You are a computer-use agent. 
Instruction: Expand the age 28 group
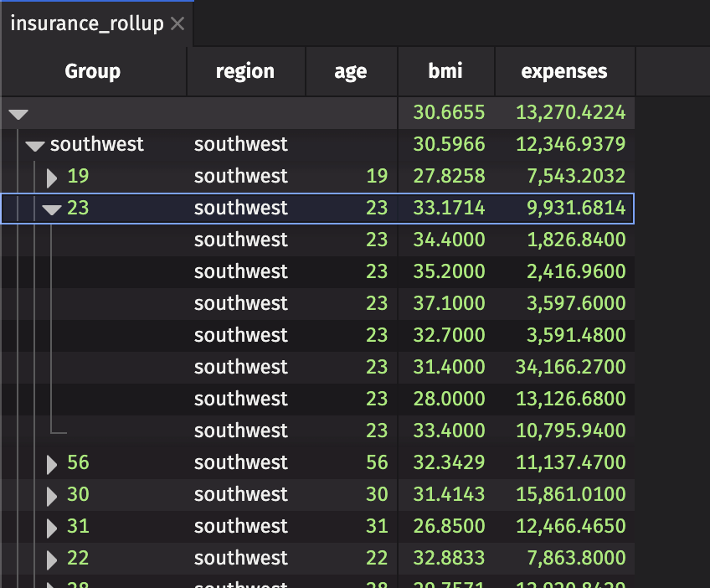pyautogui.click(x=51, y=585)
